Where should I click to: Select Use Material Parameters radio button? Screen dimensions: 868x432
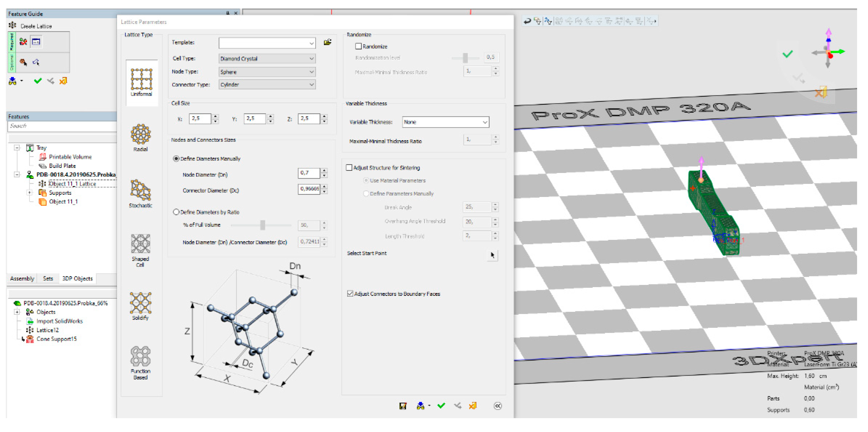[x=366, y=180]
